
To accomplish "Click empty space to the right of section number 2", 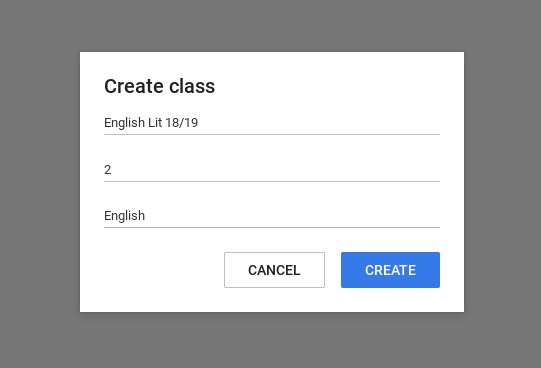I will 276,170.
